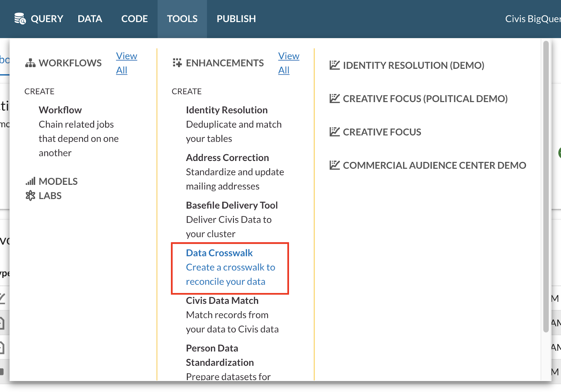Viewport: 561px width, 392px height.
Task: Go to MODELS section
Action: [x=58, y=181]
